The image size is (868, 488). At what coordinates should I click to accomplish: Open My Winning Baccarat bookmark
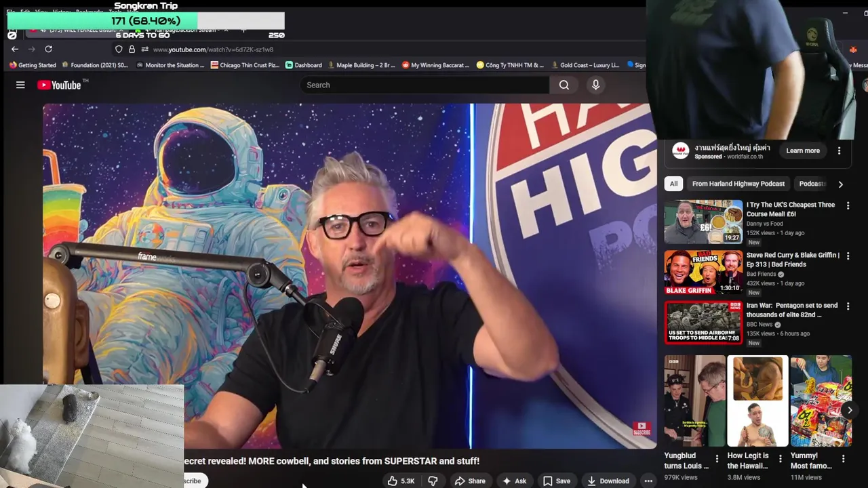pyautogui.click(x=435, y=65)
